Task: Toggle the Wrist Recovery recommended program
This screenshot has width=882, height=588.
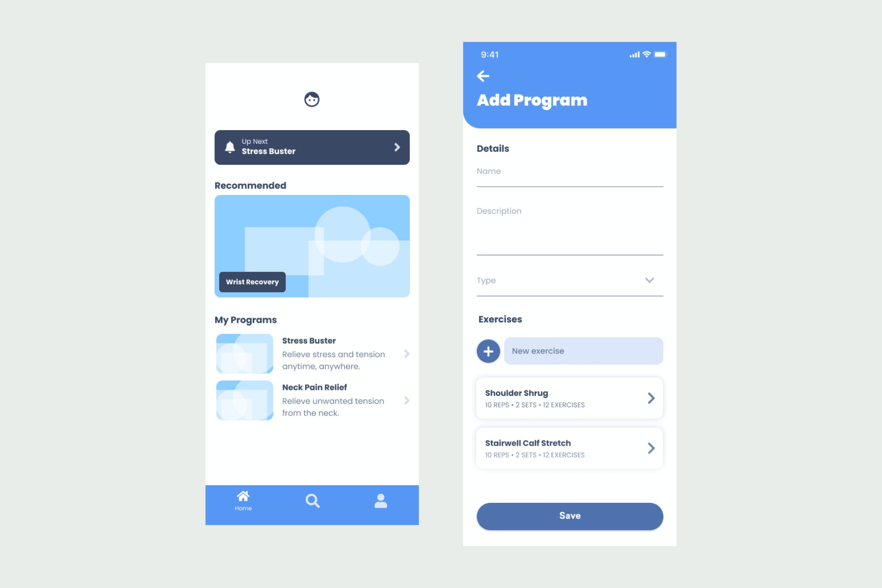Action: pyautogui.click(x=253, y=281)
